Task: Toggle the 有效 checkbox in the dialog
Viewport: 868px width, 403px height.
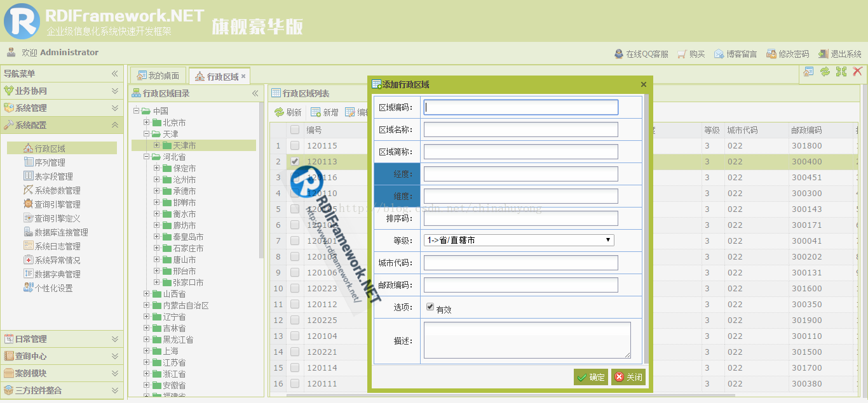Action: coord(430,307)
